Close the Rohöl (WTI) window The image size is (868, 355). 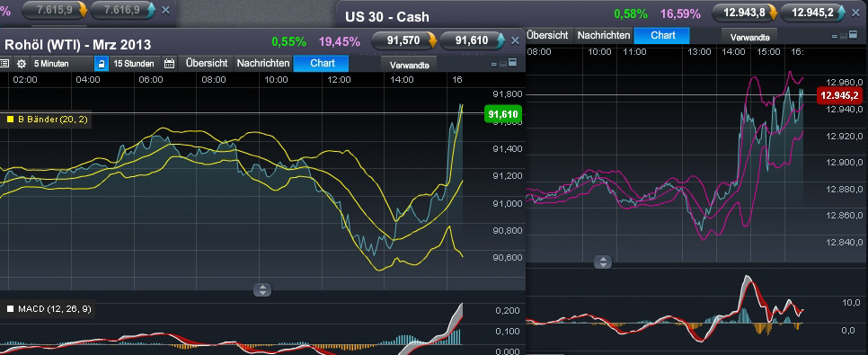515,40
